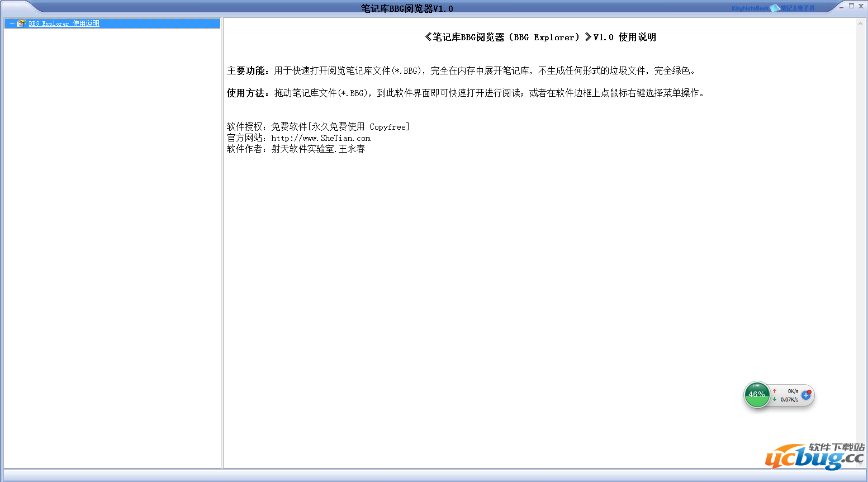Click the green download speed arrow
868x482 pixels.
pos(775,399)
